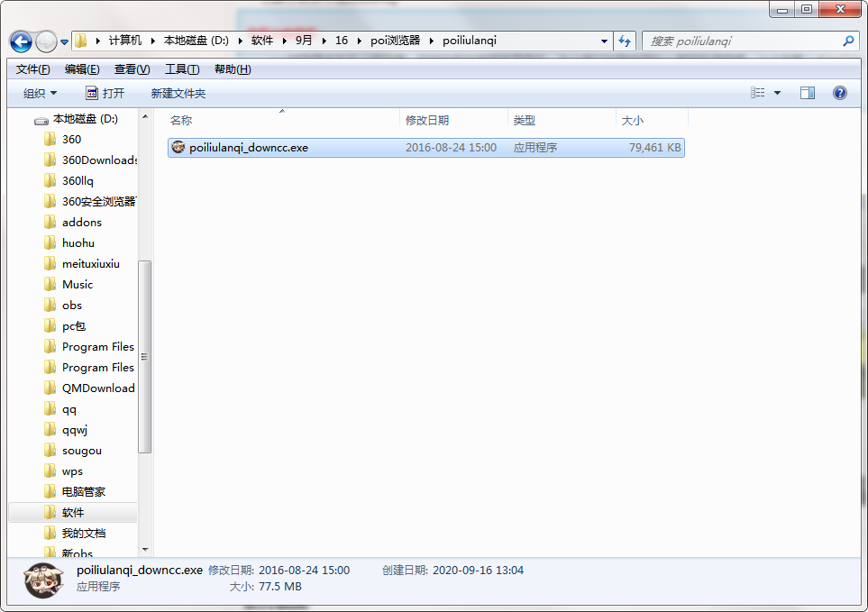Sort by the 类型 column header

point(562,120)
